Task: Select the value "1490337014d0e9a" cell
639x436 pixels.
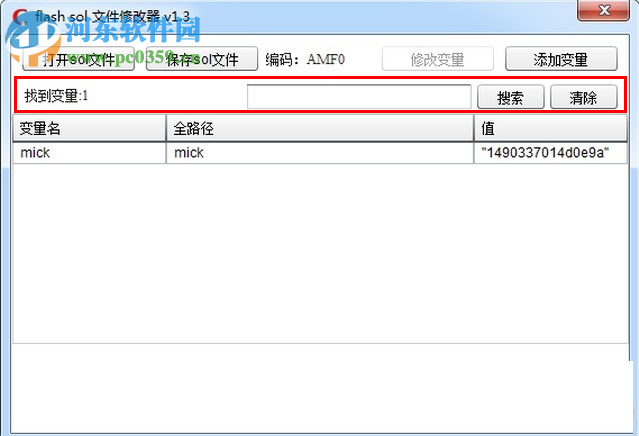Action: point(551,153)
